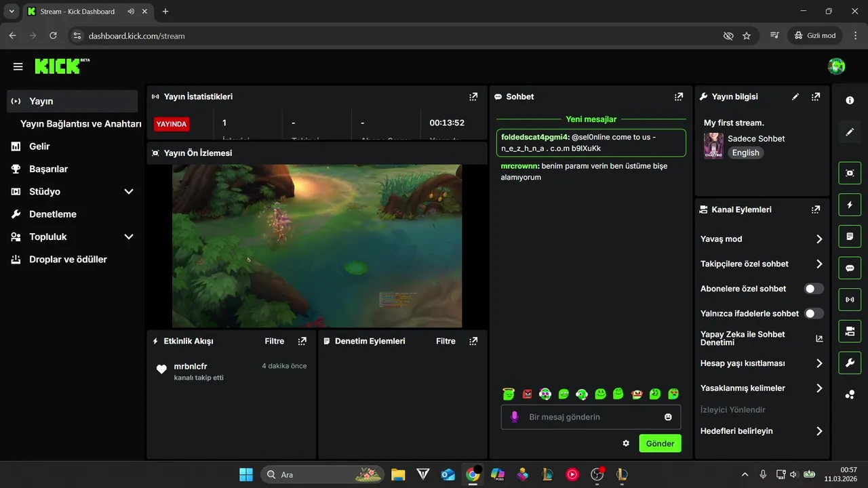868x488 pixels.
Task: Open the emoji picker in chat input
Action: (x=668, y=417)
